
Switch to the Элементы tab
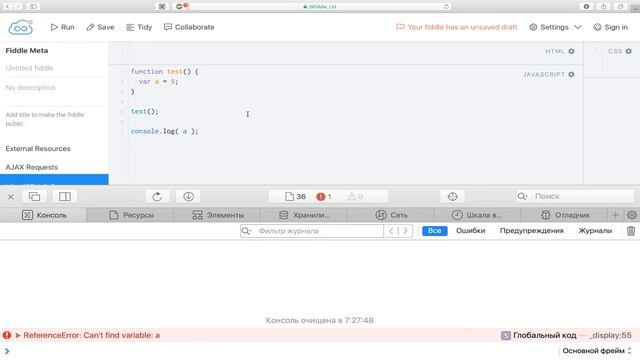(217, 215)
